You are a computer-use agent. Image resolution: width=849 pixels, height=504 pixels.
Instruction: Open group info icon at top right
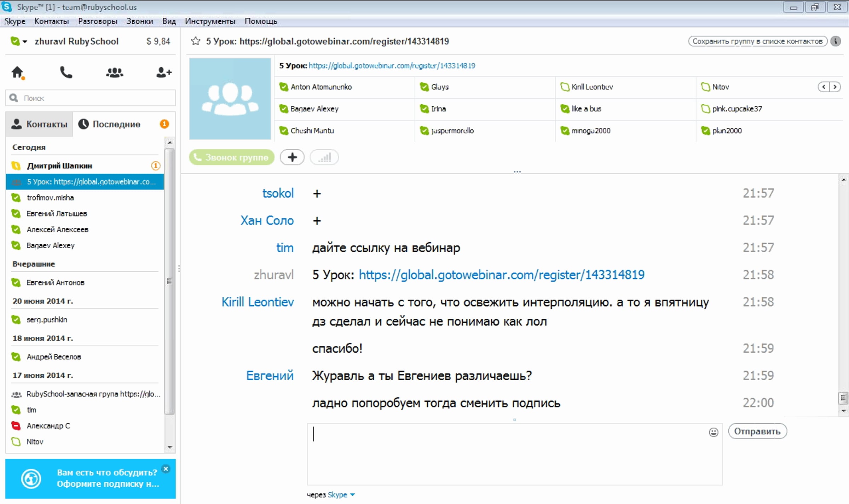836,41
